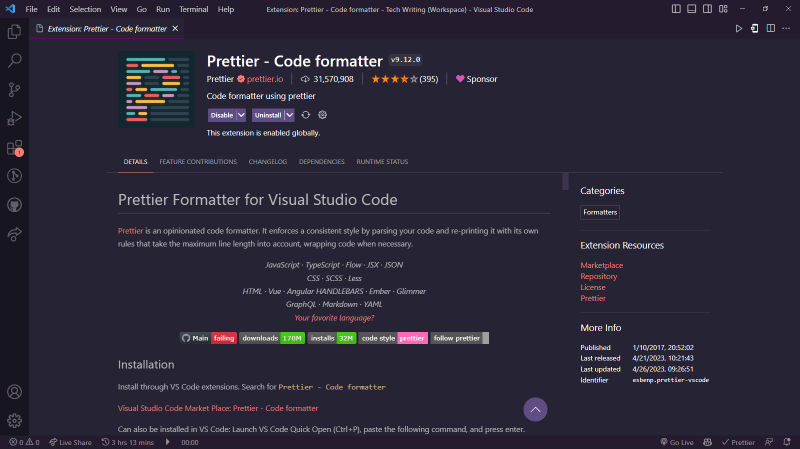
Task: Click the open changes file icon
Action: click(x=755, y=29)
